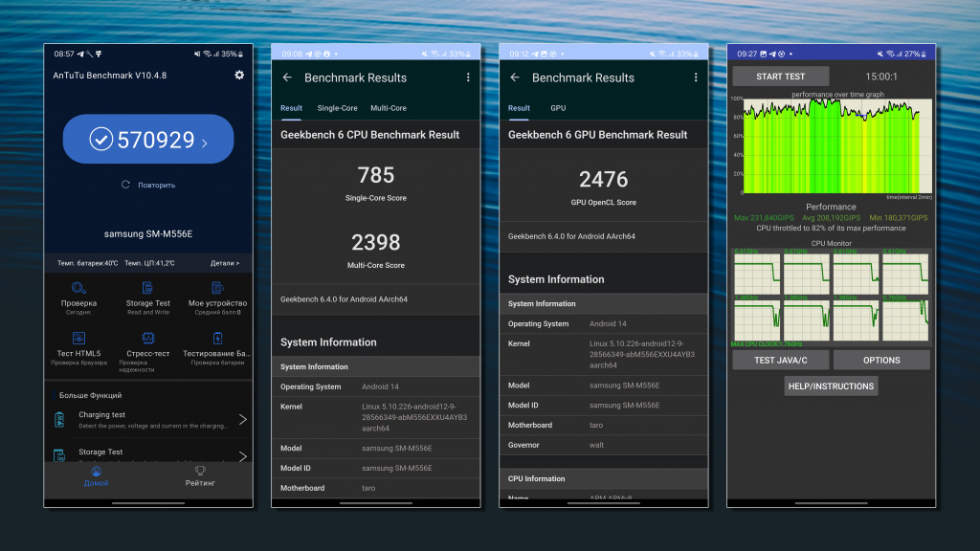Open the GPU tab in Geekbench
Viewport: 980px width, 551px height.
click(558, 108)
